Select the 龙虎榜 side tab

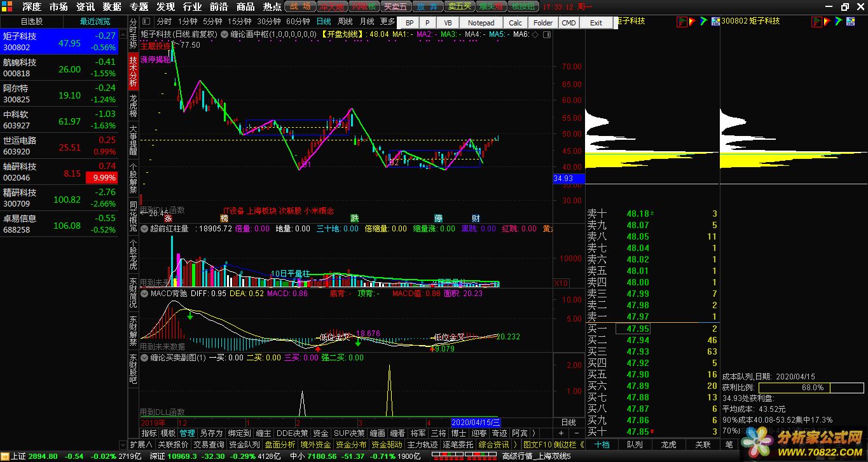tap(133, 106)
